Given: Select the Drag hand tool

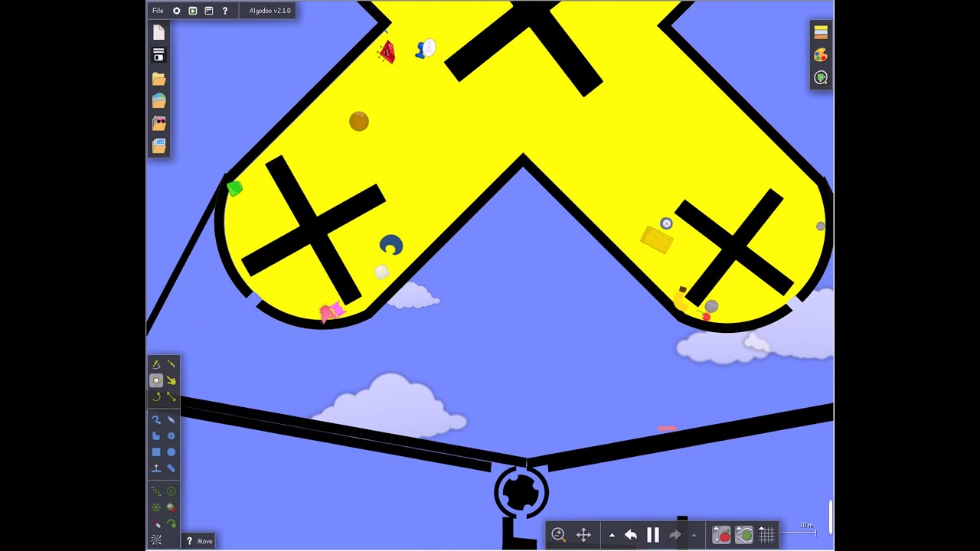Looking at the screenshot, I should [x=171, y=380].
